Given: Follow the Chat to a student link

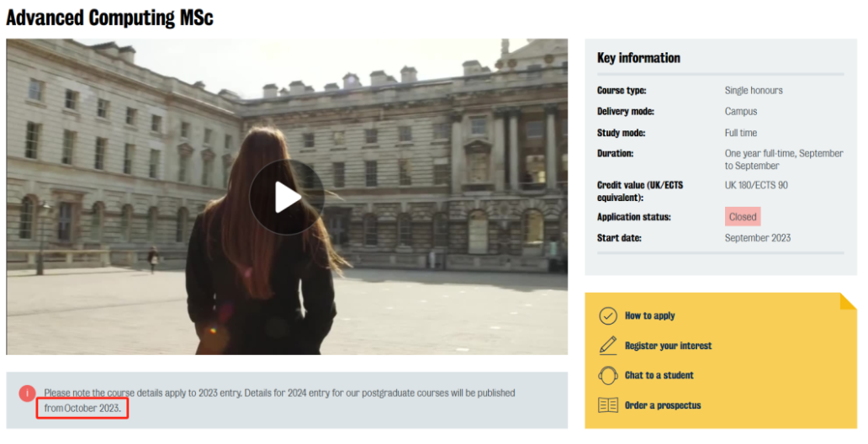Looking at the screenshot, I should tap(659, 376).
